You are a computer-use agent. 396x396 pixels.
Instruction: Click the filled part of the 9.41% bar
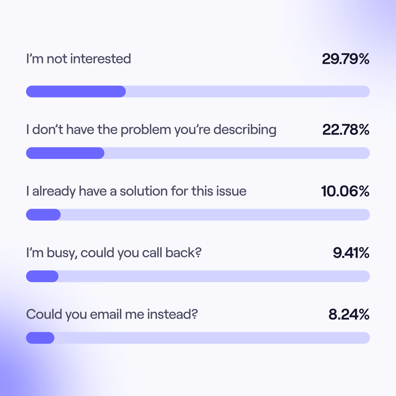[x=42, y=276]
